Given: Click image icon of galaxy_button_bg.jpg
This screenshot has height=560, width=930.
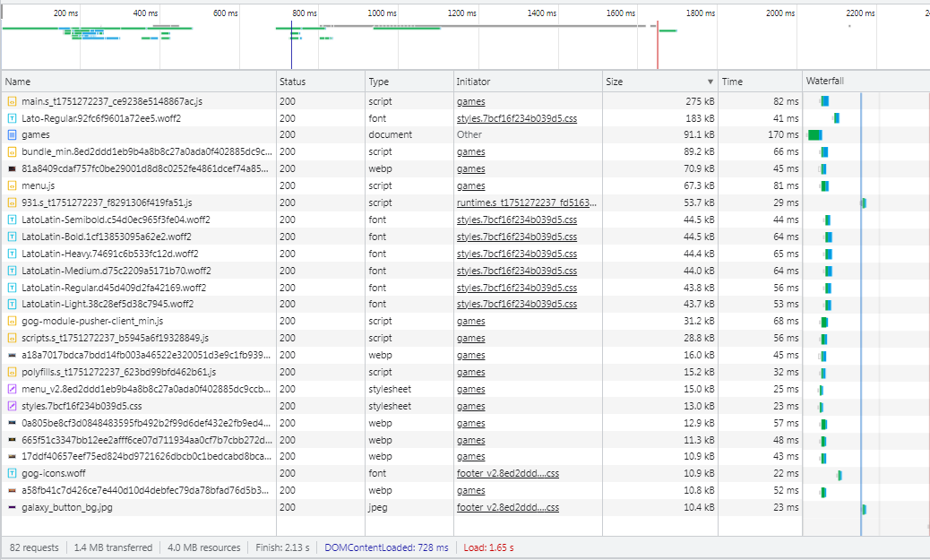Looking at the screenshot, I should coord(12,508).
